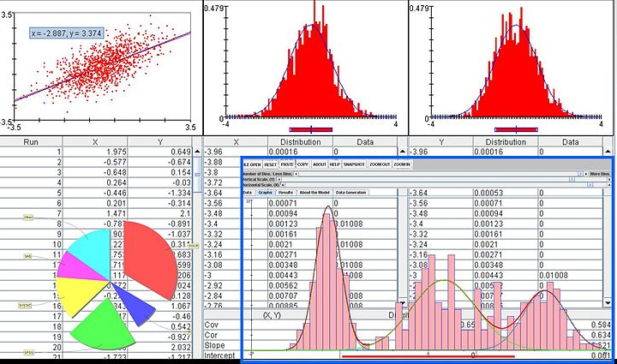Click the HELP button

pos(335,164)
